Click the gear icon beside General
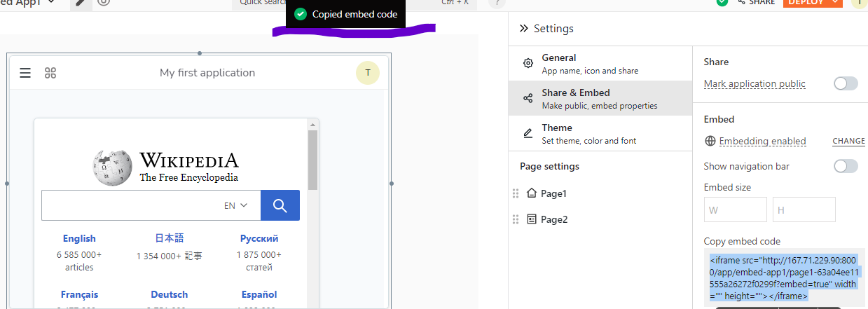The height and width of the screenshot is (309, 868). [528, 64]
